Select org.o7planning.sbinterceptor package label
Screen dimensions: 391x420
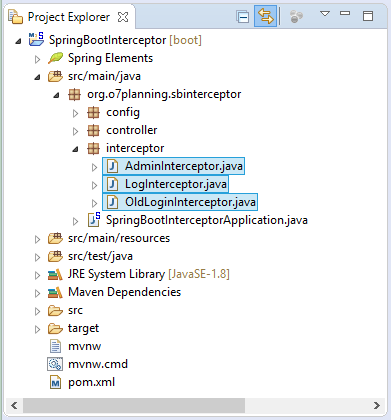pos(164,94)
